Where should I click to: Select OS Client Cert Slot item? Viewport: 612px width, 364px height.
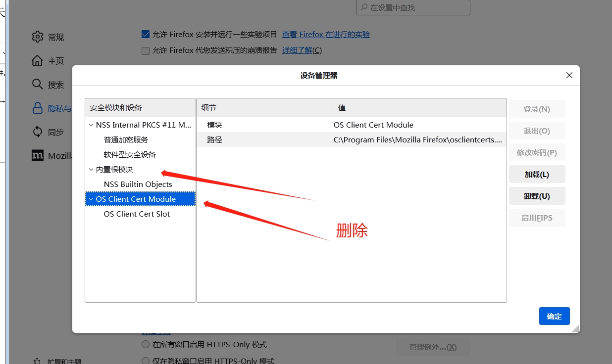pyautogui.click(x=137, y=214)
